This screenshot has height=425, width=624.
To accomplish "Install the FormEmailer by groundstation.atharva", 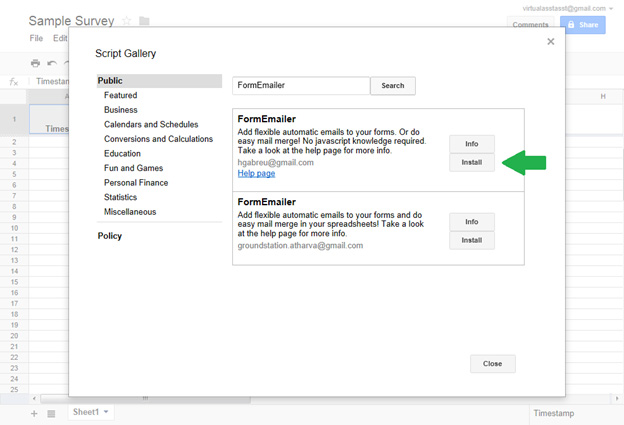I will 472,240.
